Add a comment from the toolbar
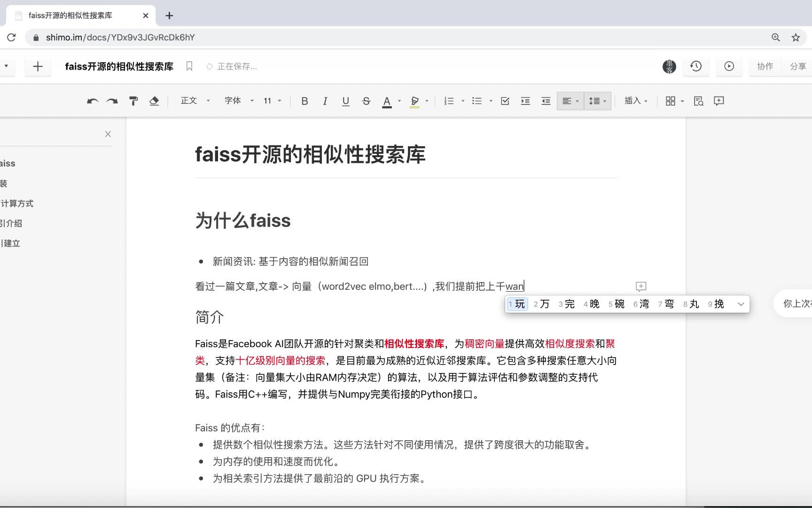 pos(718,101)
